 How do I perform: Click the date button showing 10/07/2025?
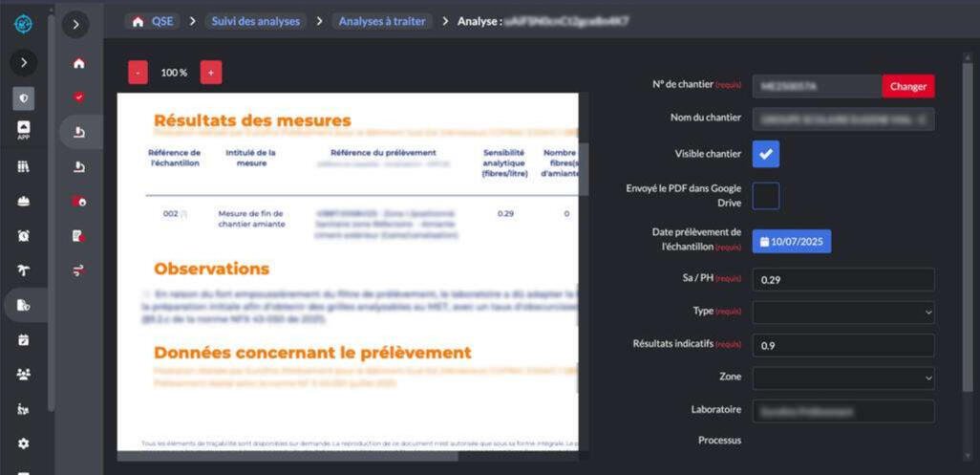(x=791, y=242)
